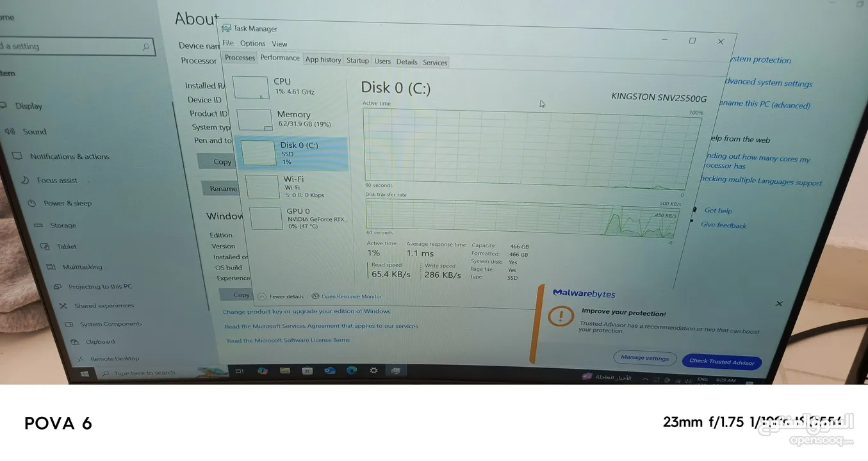
Task: Select Disk 0 (C:) in performance list
Action: click(x=293, y=153)
